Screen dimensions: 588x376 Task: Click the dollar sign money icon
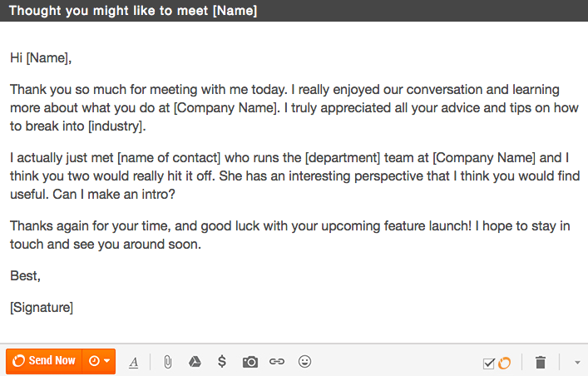point(222,362)
